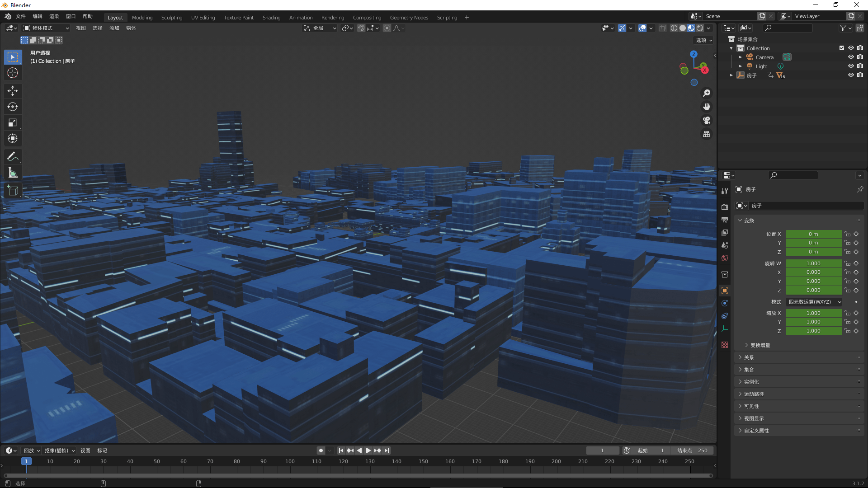The width and height of the screenshot is (868, 488).
Task: Toggle visibility eye for Light
Action: [x=851, y=66]
